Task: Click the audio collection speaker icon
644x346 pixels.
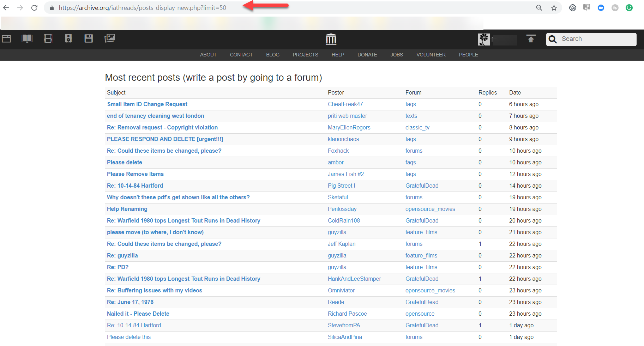Action: [68, 38]
